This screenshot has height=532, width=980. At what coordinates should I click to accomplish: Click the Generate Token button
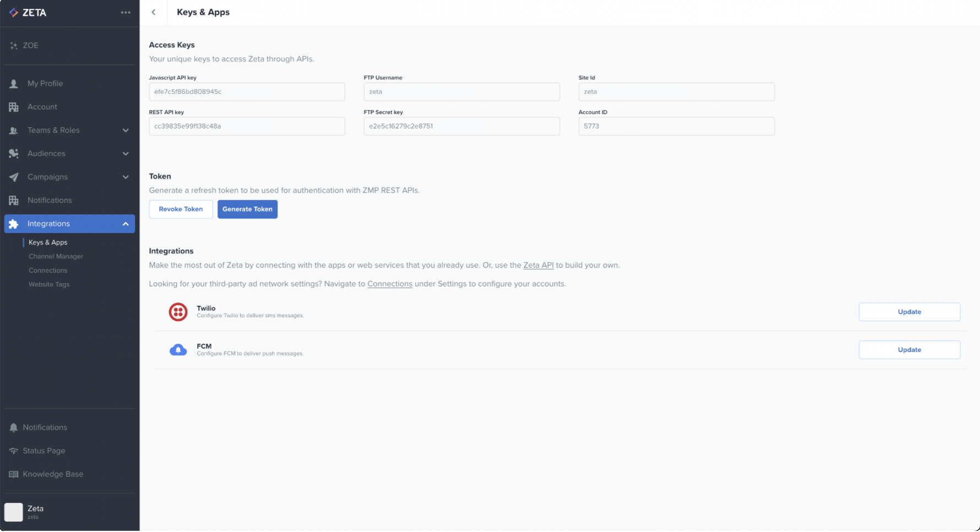coord(247,209)
